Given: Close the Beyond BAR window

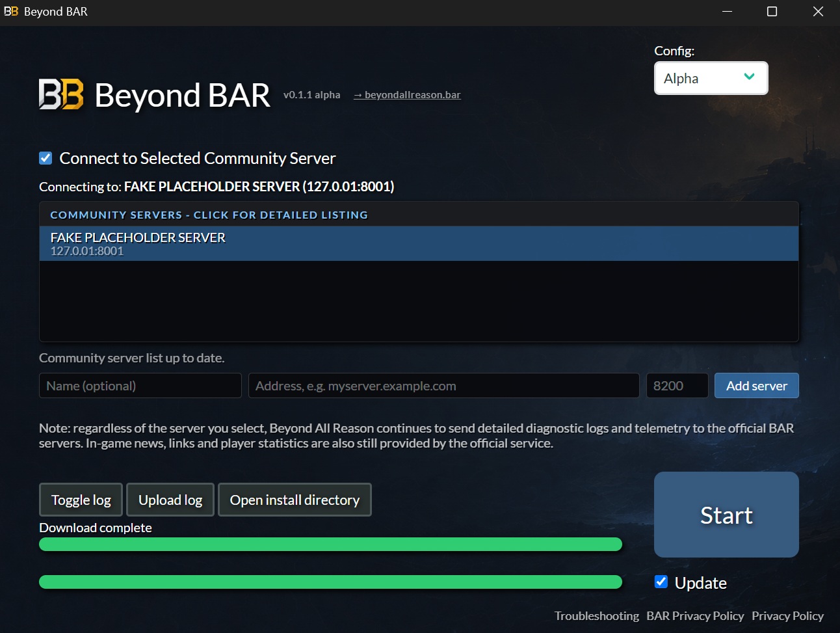Looking at the screenshot, I should (x=818, y=12).
